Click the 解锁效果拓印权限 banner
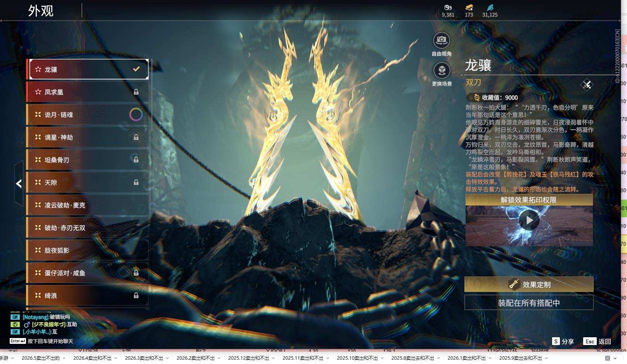Viewport: 627px width, 364px height. point(529,200)
